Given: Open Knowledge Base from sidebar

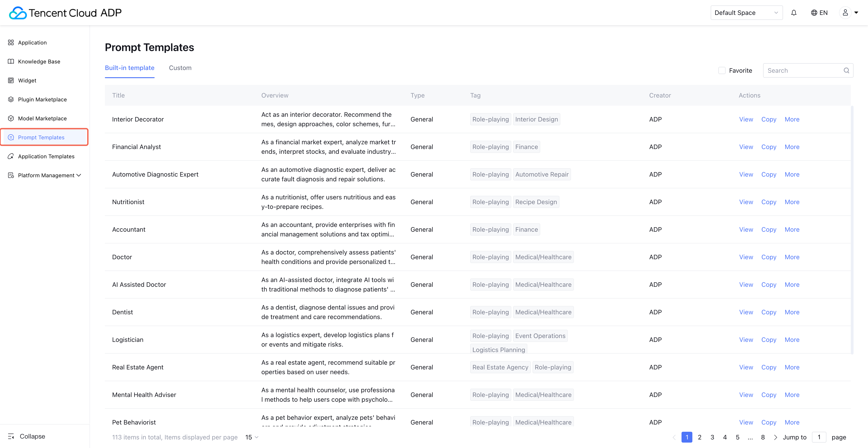Looking at the screenshot, I should [x=39, y=62].
